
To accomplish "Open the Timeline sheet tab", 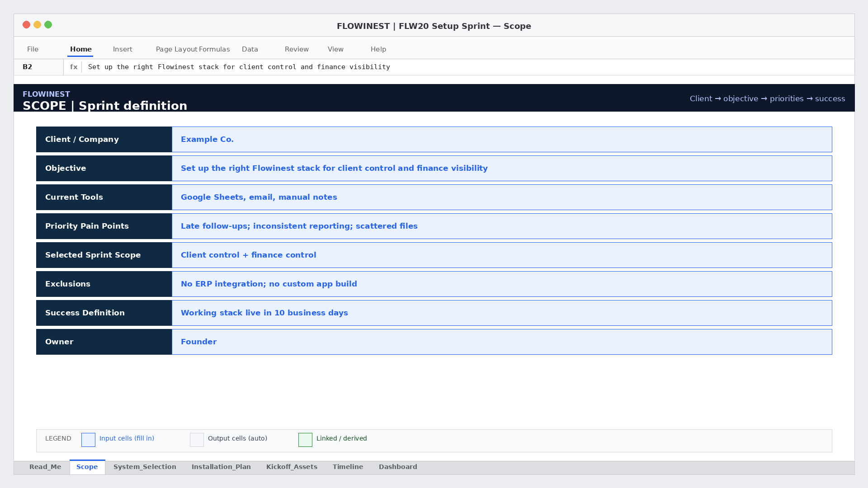I will point(348,467).
